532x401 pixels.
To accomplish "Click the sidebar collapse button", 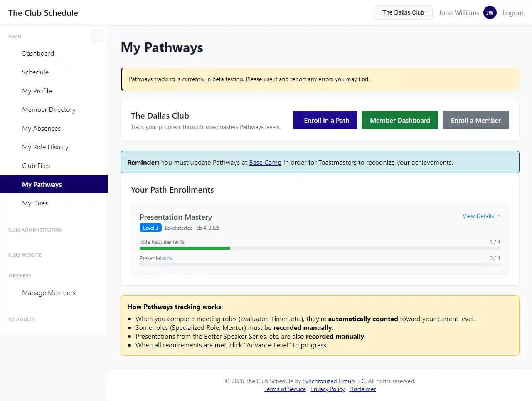I will click(x=97, y=35).
